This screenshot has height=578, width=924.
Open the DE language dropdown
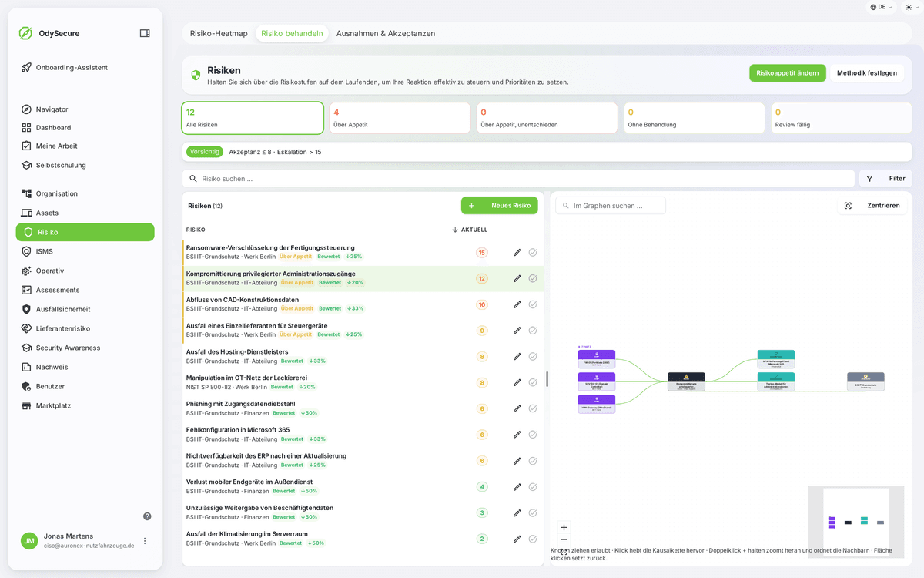(x=882, y=7)
